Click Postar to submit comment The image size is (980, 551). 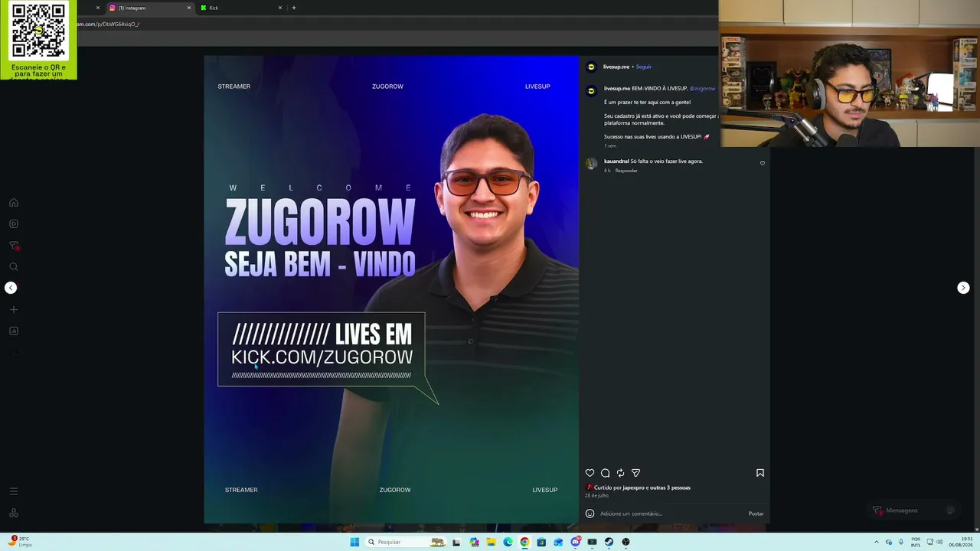click(x=756, y=514)
